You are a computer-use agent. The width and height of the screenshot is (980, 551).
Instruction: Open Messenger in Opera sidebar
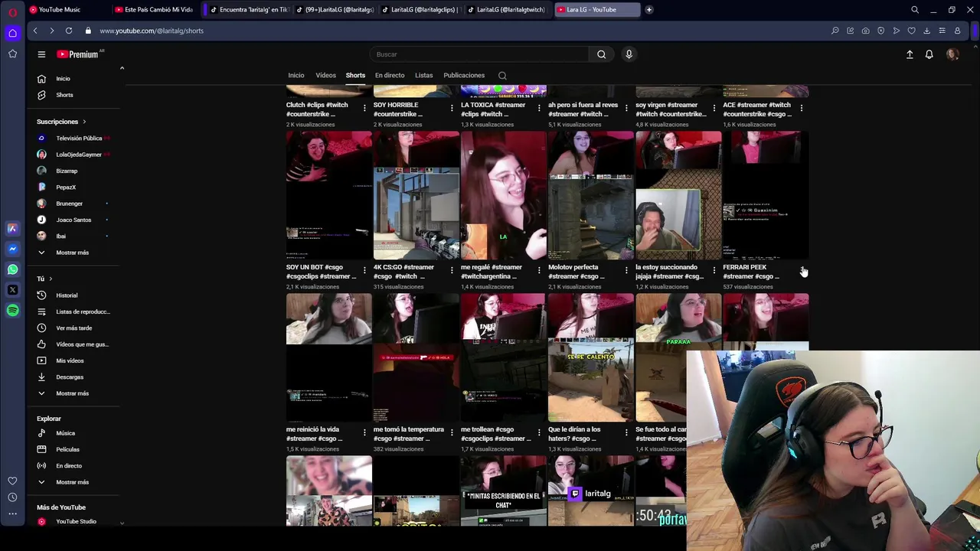click(12, 249)
